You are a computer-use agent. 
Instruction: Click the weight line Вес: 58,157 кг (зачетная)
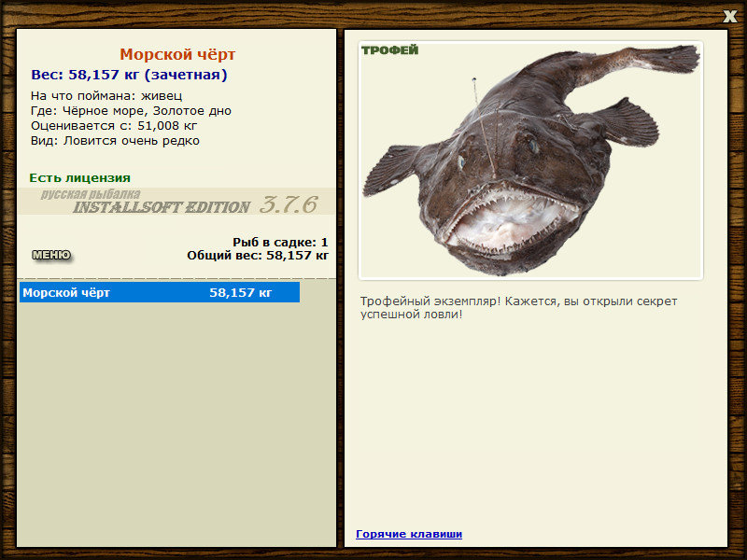click(x=129, y=75)
